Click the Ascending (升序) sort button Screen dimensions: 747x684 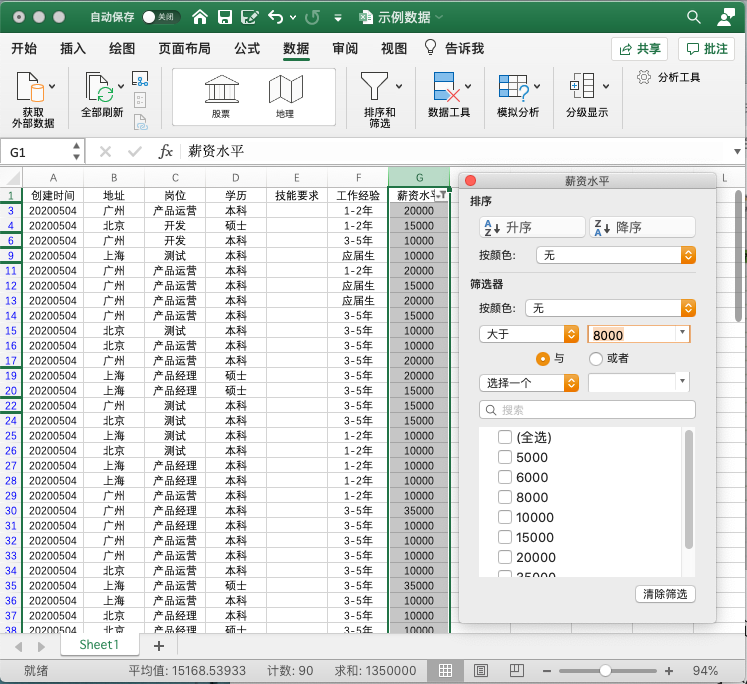[531, 227]
